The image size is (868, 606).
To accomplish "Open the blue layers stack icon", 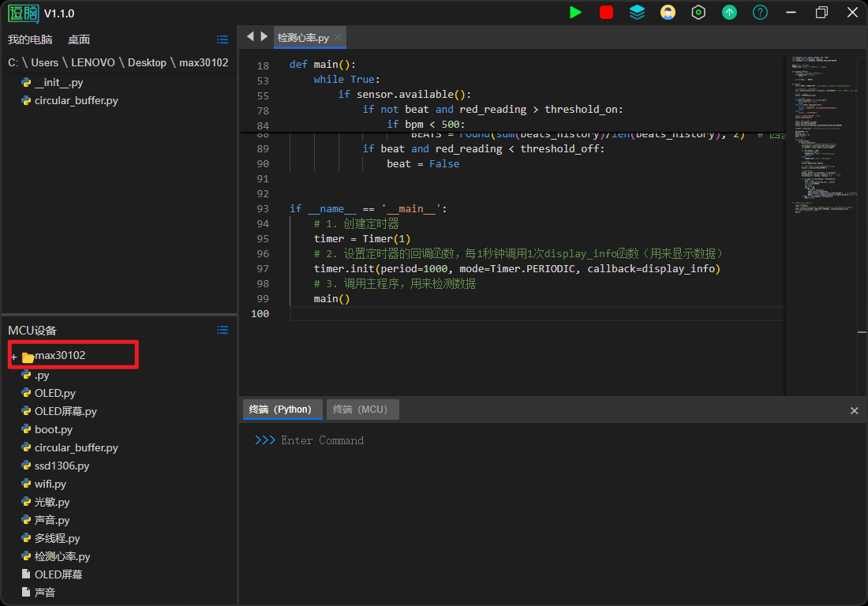I will tap(637, 12).
